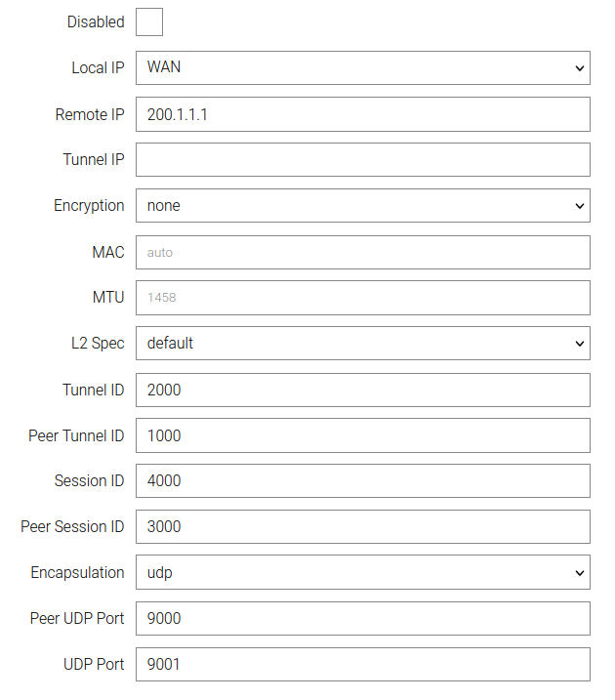Click the Encryption label text
Screen dimensions: 615x700
tap(89, 206)
